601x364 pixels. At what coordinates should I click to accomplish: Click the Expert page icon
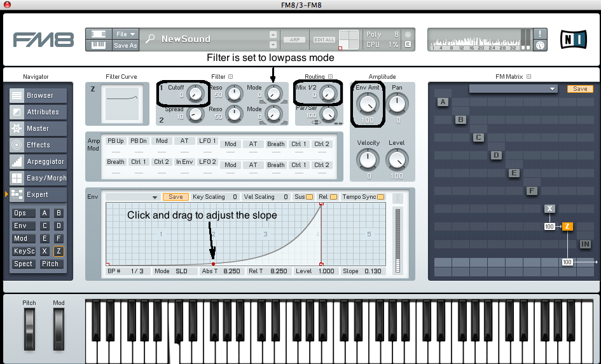click(x=17, y=194)
